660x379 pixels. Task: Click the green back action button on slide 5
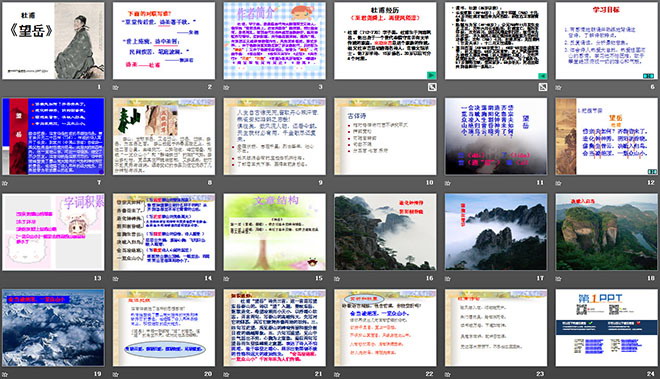pos(542,76)
